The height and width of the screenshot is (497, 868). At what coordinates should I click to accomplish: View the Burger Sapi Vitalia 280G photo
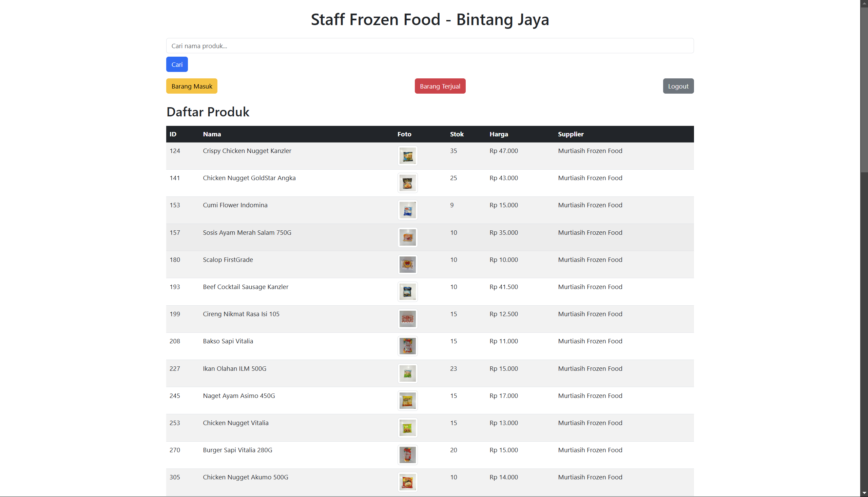(x=407, y=455)
